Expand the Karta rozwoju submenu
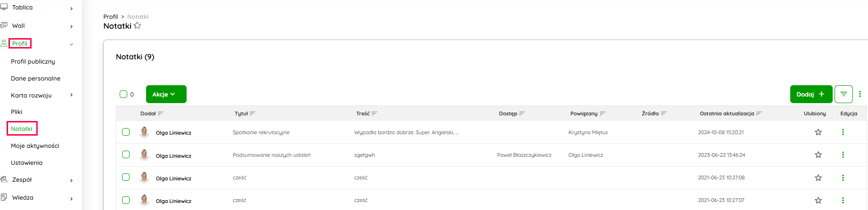The image size is (868, 210). pos(72,95)
